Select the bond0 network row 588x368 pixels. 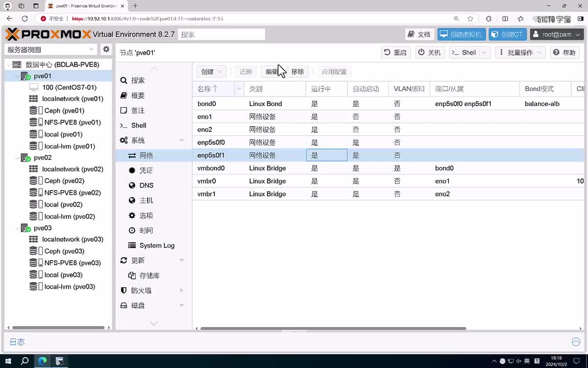coord(388,104)
